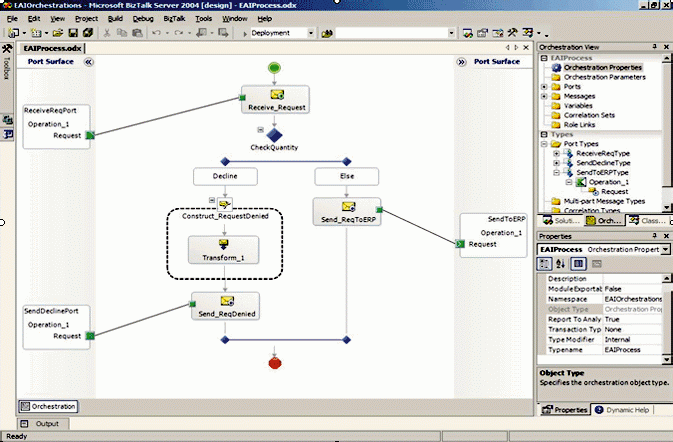The image size is (673, 442).
Task: Click the red orchestration end shape
Action: coord(275,362)
